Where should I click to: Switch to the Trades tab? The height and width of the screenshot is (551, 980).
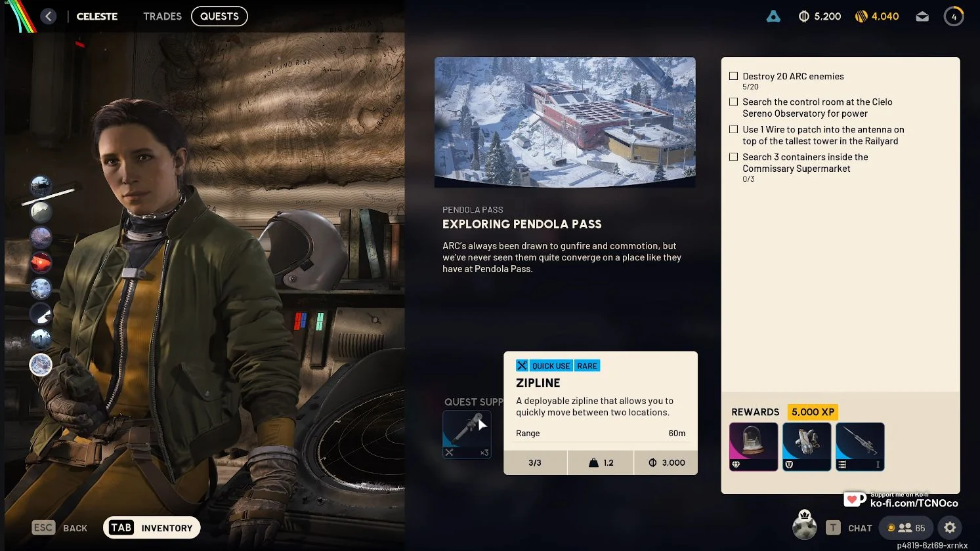162,16
